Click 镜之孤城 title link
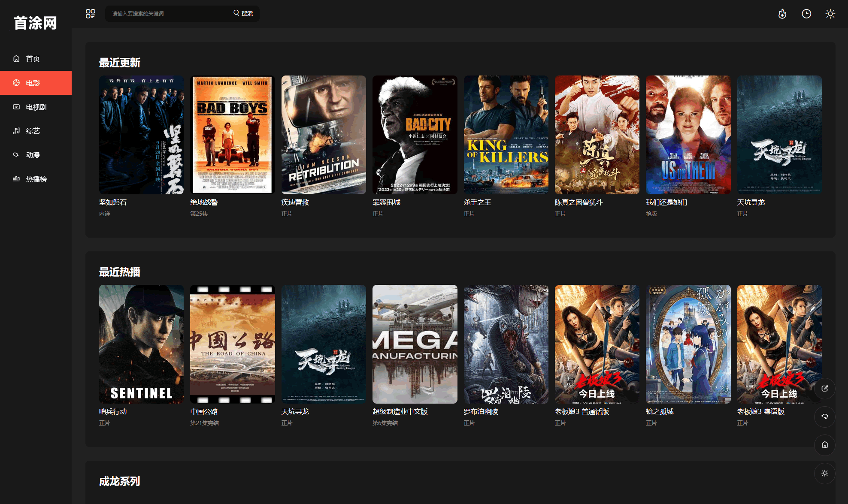Screen dimensions: 848x504 (659, 411)
